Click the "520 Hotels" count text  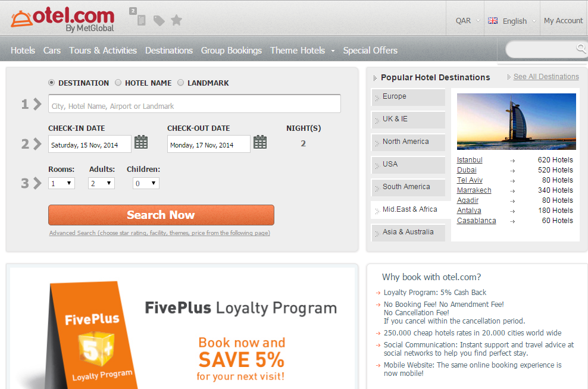pos(555,170)
